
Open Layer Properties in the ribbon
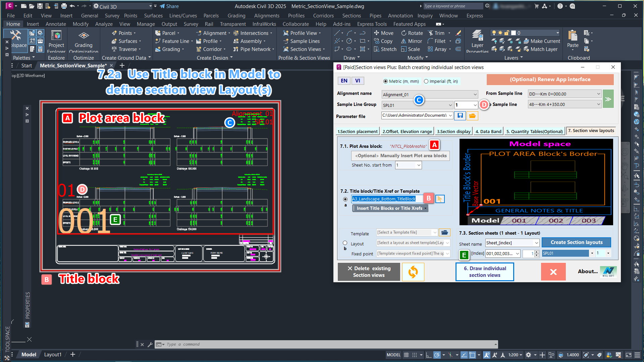point(477,41)
